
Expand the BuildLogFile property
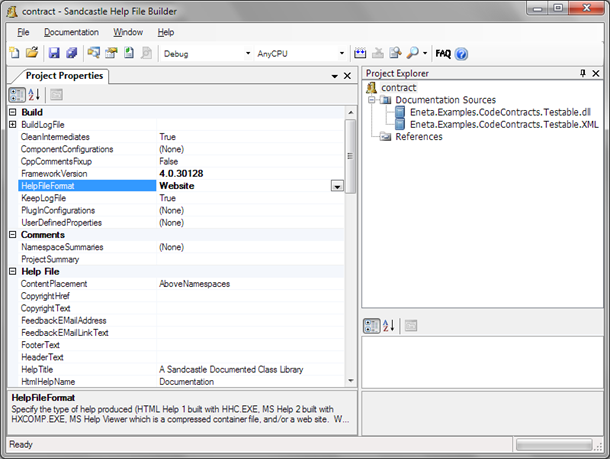click(13, 124)
